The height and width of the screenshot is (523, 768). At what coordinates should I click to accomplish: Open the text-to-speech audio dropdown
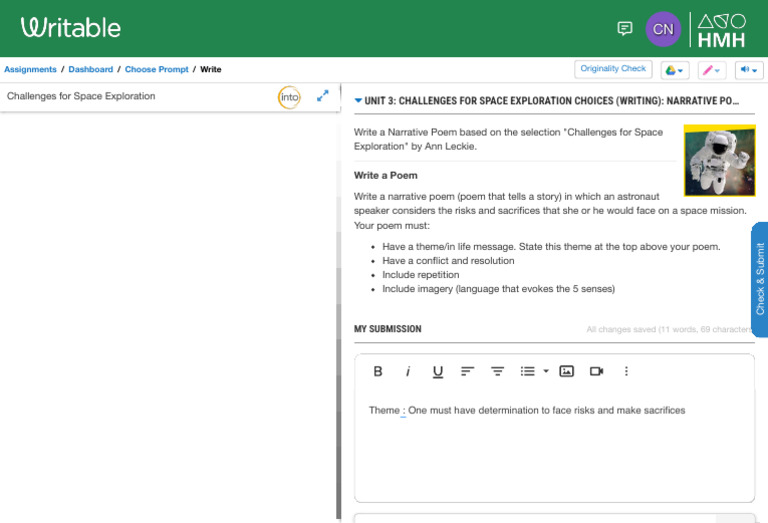pos(749,70)
